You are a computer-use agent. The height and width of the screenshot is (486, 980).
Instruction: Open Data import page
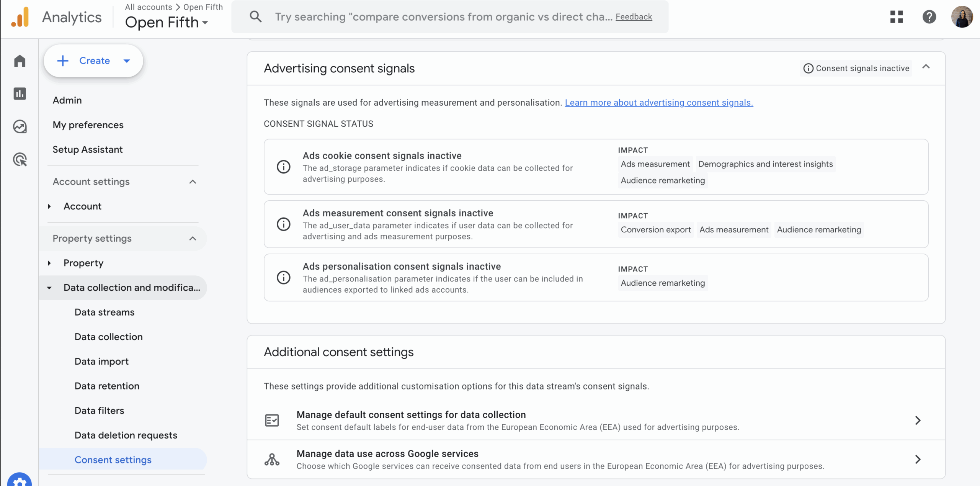click(x=101, y=362)
